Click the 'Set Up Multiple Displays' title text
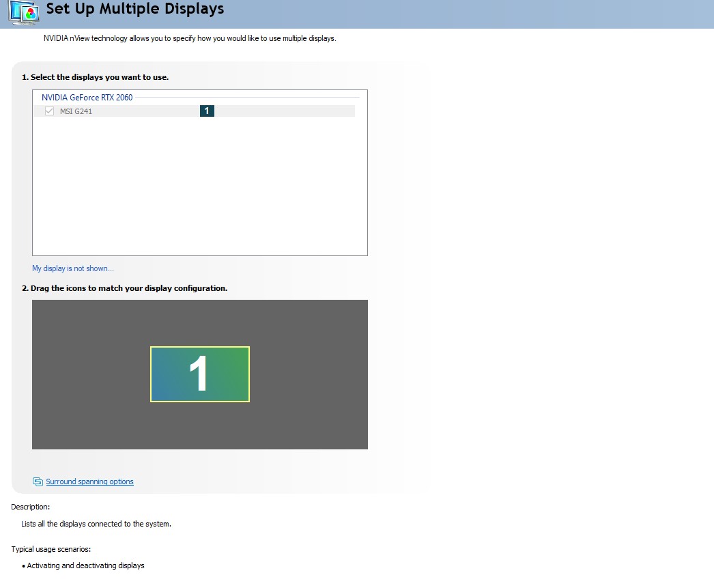 click(x=134, y=10)
